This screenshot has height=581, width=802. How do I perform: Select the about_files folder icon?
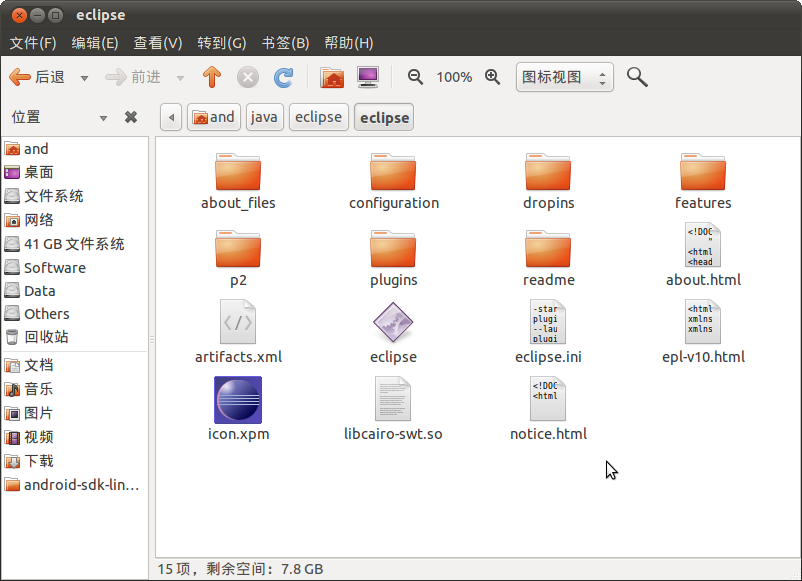[x=238, y=172]
